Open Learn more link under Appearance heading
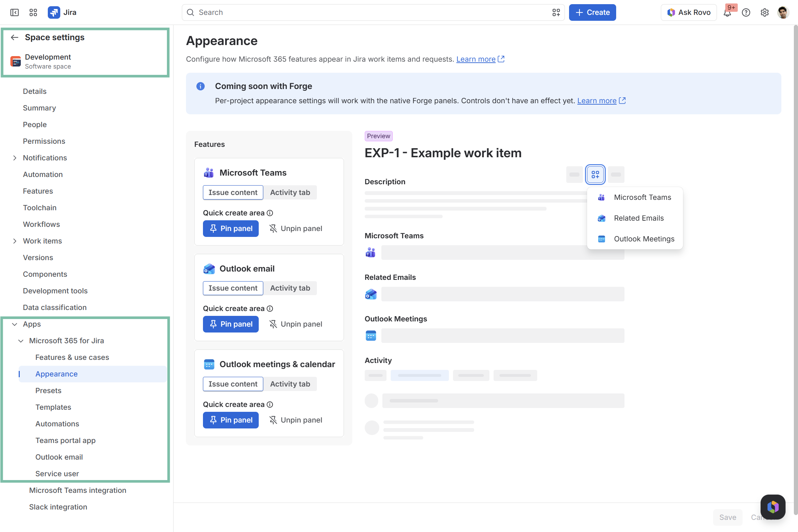This screenshot has width=798, height=532. coord(480,59)
